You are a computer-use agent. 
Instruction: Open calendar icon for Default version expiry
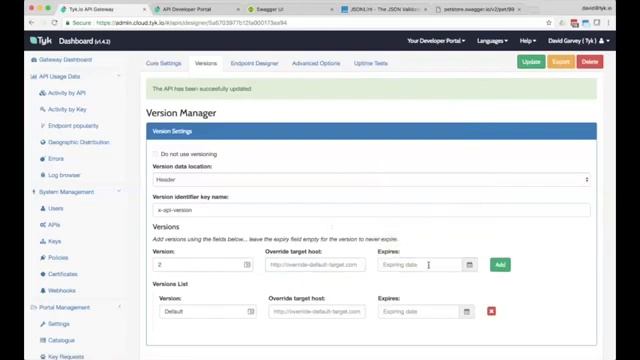point(467,311)
